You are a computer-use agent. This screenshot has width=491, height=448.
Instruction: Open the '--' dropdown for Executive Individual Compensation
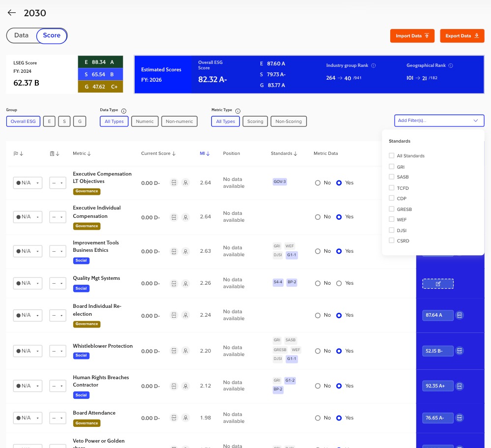pos(58,217)
